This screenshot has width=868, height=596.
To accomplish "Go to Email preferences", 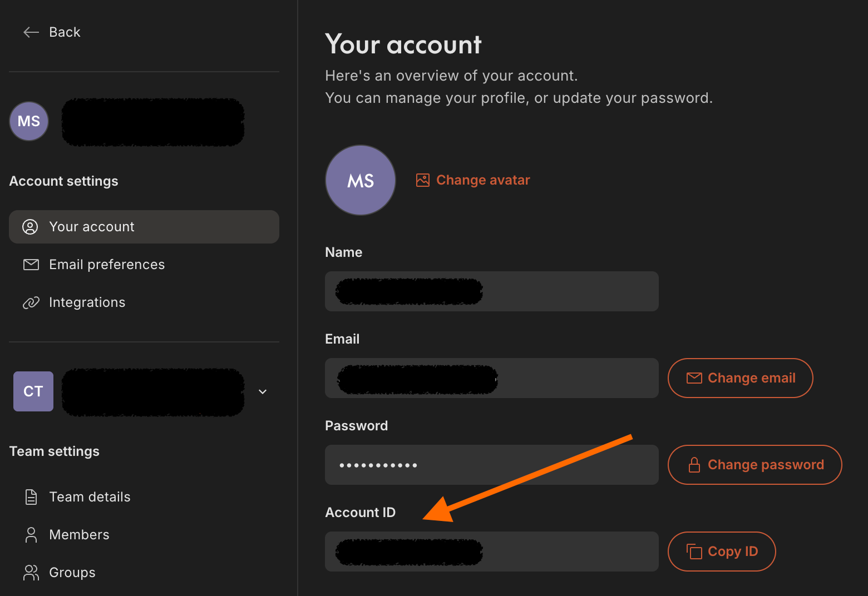I will 107,265.
